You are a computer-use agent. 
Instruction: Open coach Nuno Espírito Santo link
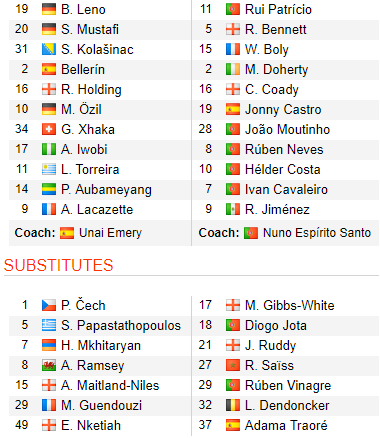coord(317,233)
